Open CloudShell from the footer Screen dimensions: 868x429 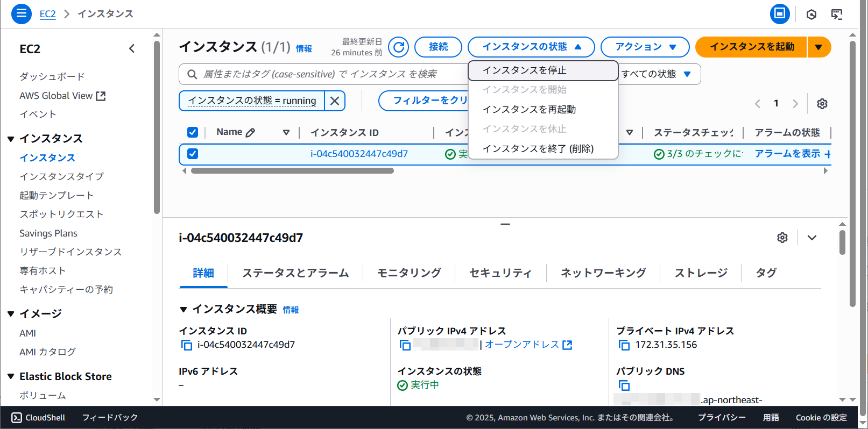[x=39, y=418]
